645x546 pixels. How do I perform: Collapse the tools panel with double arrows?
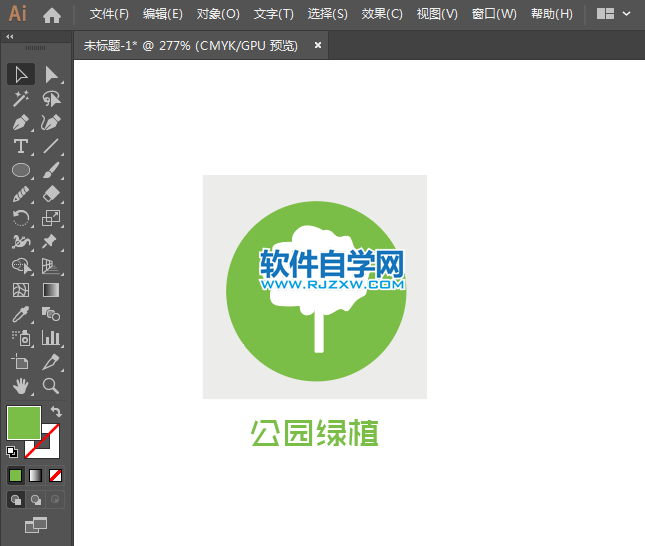[x=11, y=36]
